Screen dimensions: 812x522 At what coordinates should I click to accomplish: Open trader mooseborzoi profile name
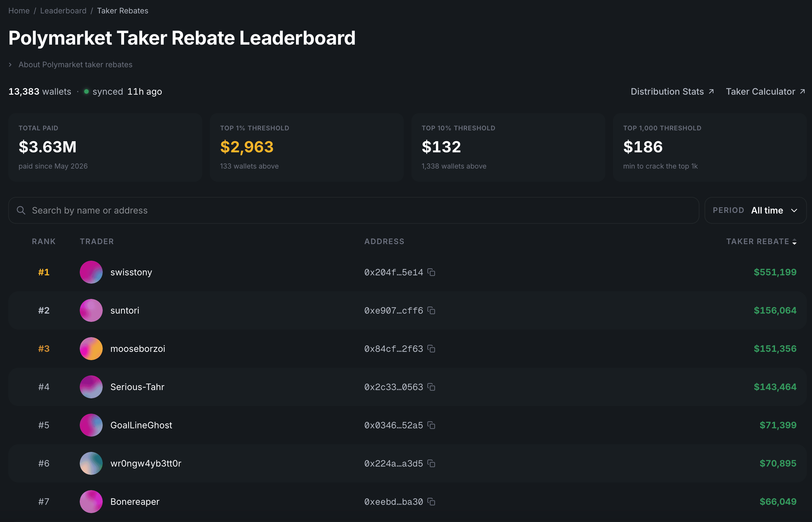[138, 349]
